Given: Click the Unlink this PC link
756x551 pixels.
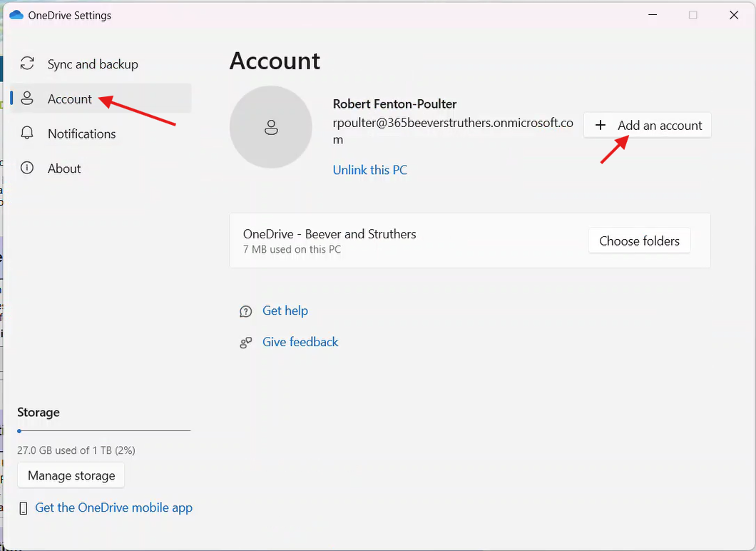Looking at the screenshot, I should tap(369, 170).
